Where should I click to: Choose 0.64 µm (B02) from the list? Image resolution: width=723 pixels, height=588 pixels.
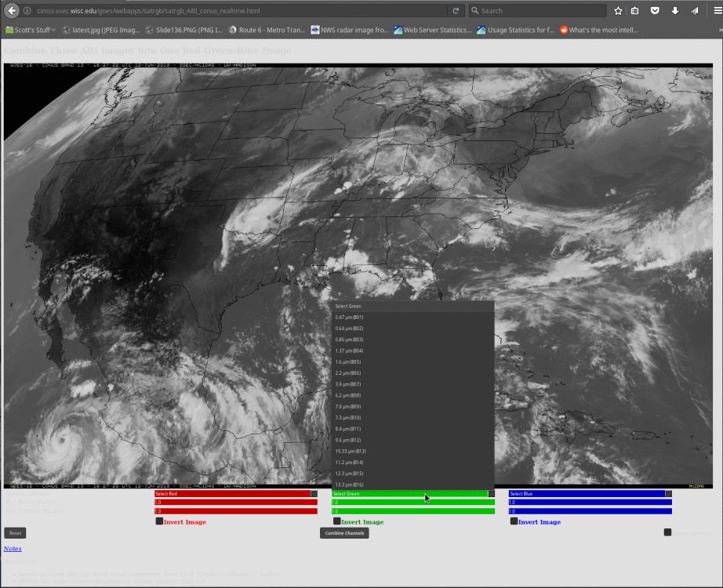pyautogui.click(x=350, y=328)
